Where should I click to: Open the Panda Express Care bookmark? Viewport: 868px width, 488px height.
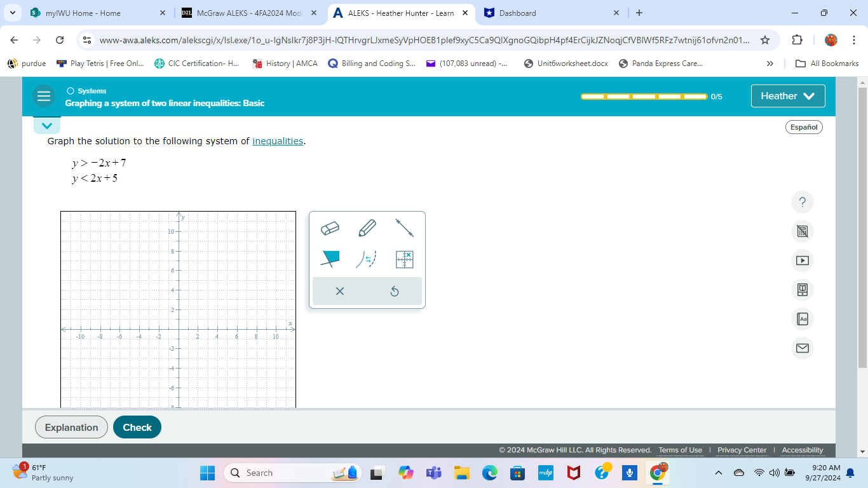(661, 64)
